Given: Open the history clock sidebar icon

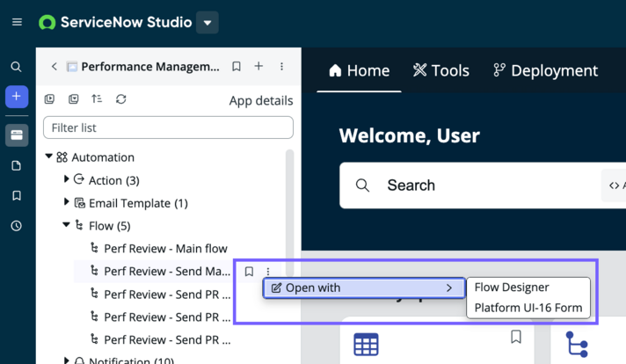Looking at the screenshot, I should 17,226.
